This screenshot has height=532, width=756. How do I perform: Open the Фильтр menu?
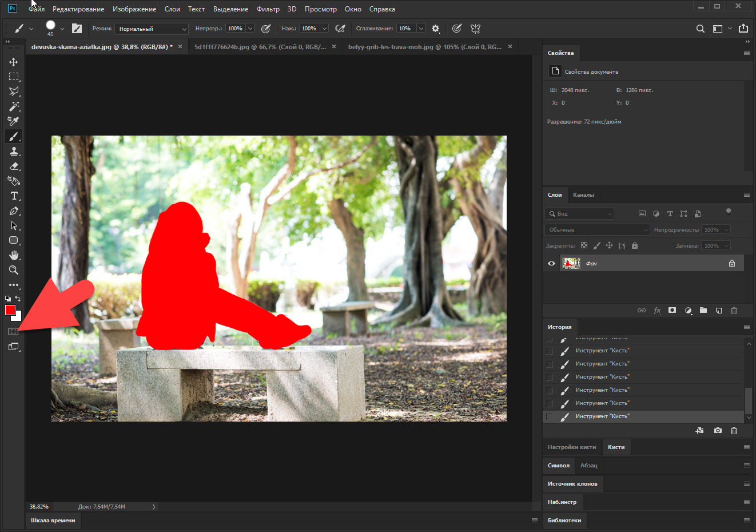coord(268,9)
